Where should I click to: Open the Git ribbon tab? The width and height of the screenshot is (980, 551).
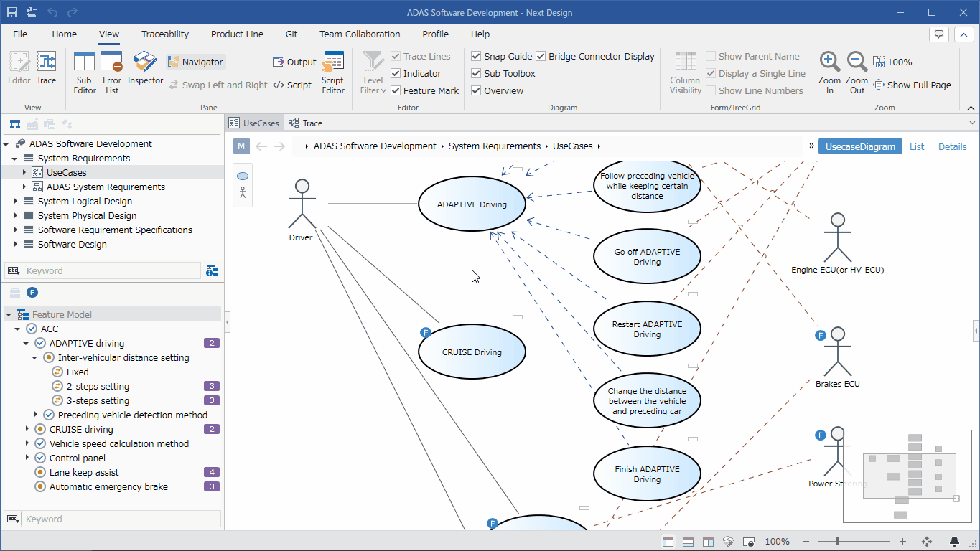pyautogui.click(x=291, y=34)
